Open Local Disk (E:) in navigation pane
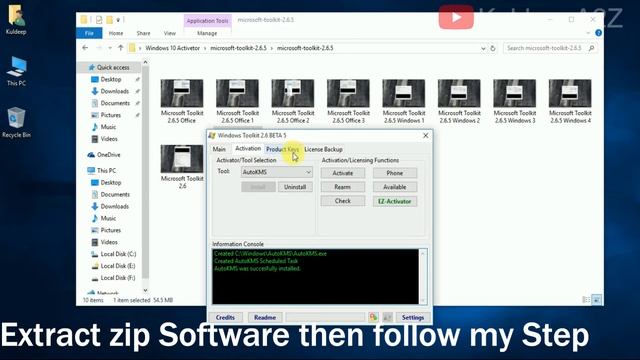Screen dimensions: 640x360 point(118,266)
